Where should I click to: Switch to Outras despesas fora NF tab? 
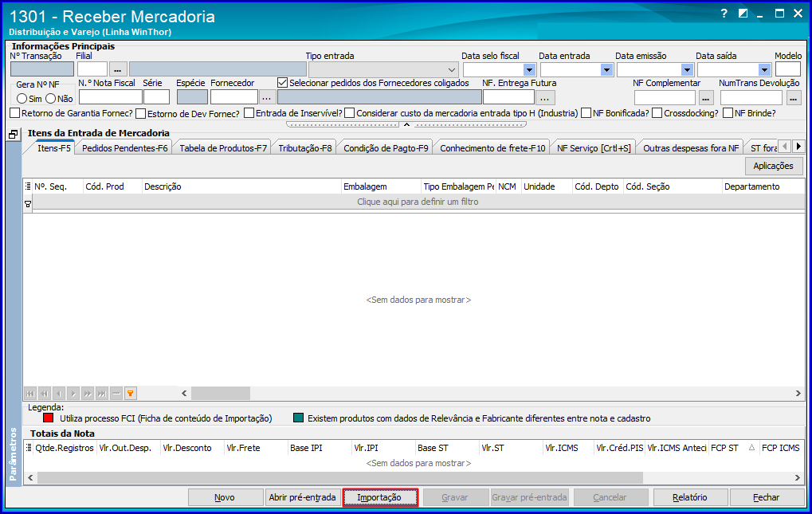coord(691,148)
